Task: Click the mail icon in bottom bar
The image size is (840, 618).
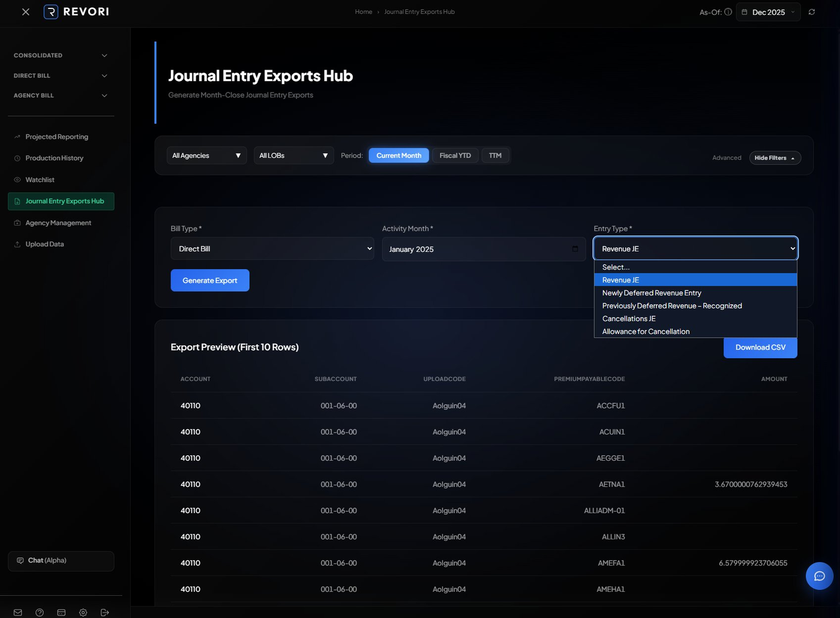Action: coord(18,613)
